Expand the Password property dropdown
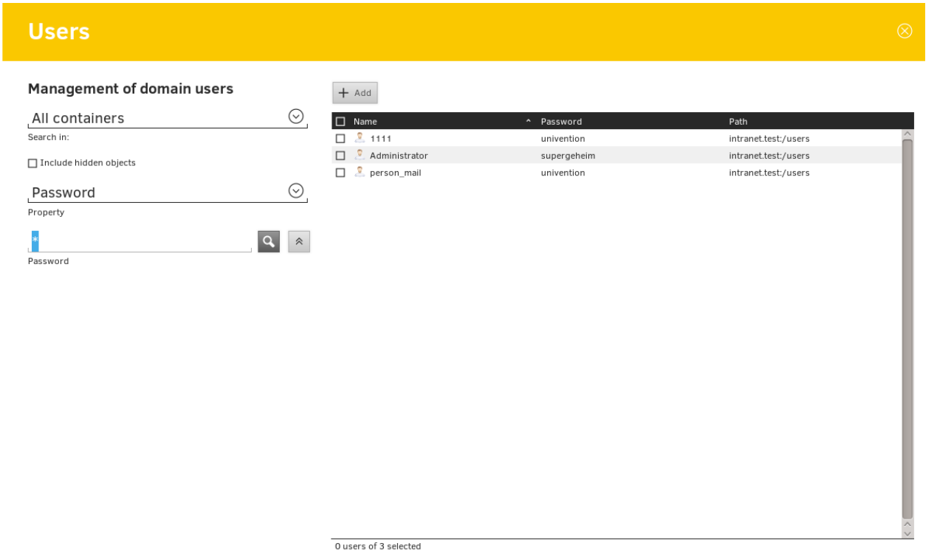Screen dimensions: 931x560 (x=296, y=191)
